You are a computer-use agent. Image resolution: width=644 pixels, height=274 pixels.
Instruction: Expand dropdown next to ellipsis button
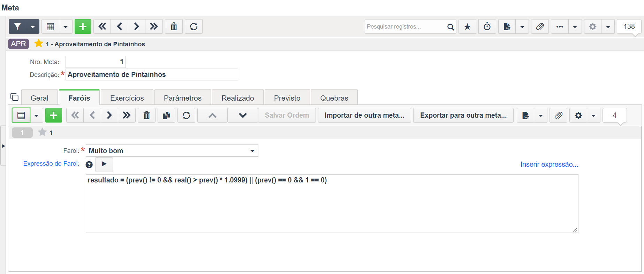pyautogui.click(x=575, y=26)
